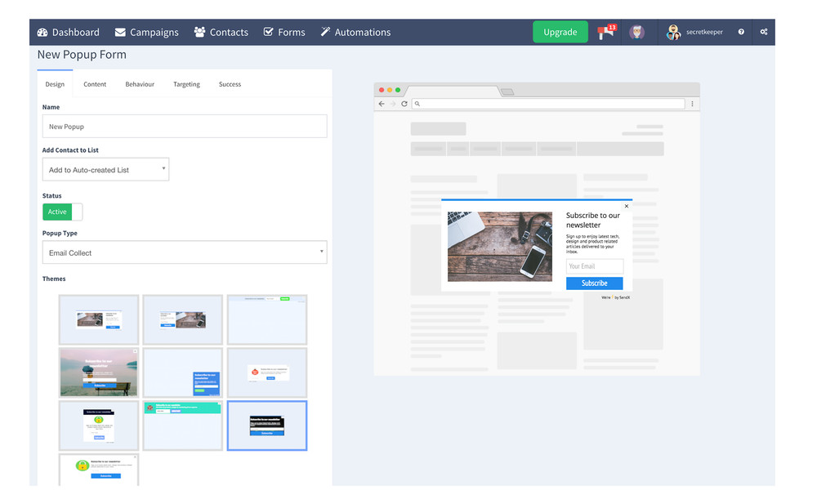Select the last theme with green lock
The image size is (817, 504).
point(99,471)
